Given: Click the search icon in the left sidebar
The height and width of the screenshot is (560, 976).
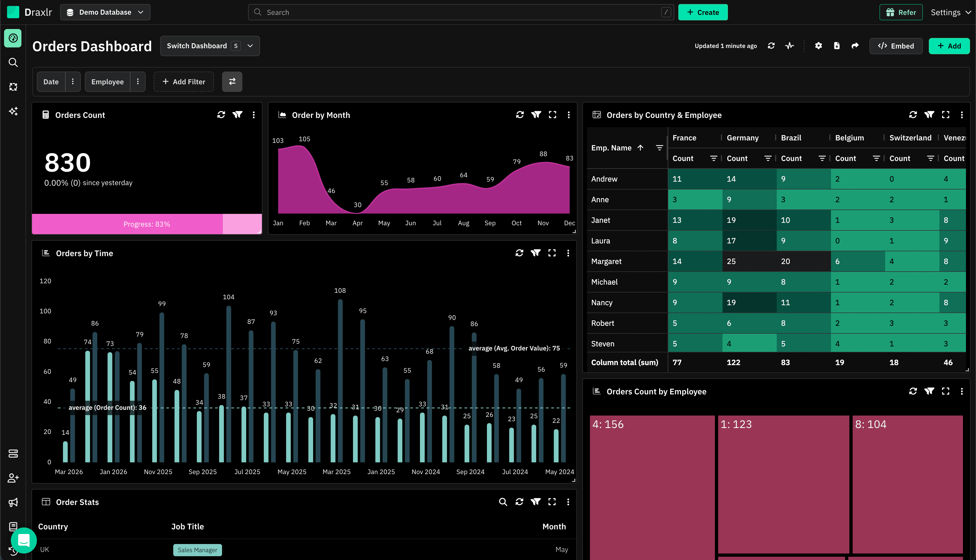Looking at the screenshot, I should pos(13,62).
